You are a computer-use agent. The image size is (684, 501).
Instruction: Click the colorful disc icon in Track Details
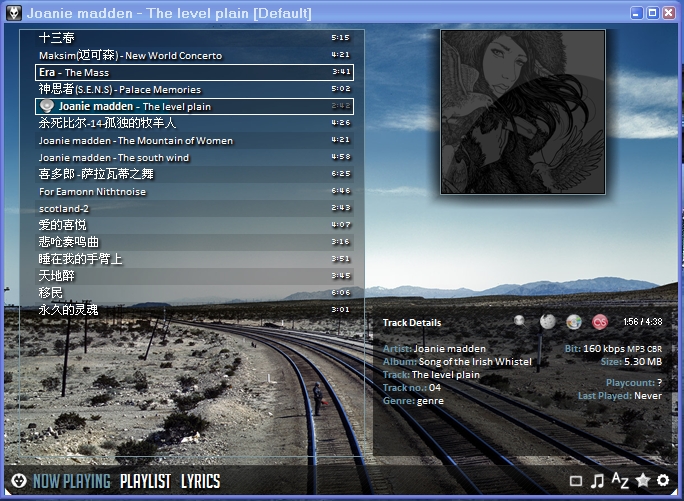click(x=573, y=322)
